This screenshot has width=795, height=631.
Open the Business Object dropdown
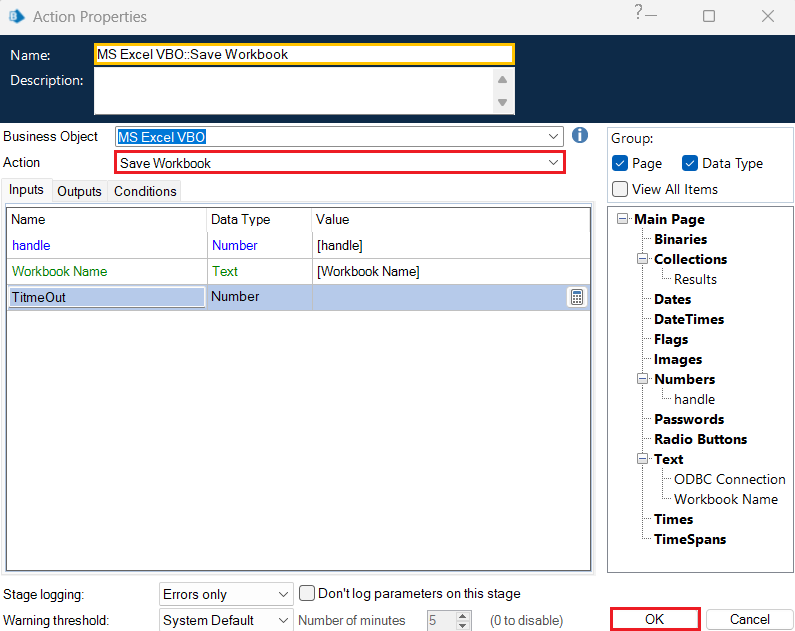click(555, 136)
